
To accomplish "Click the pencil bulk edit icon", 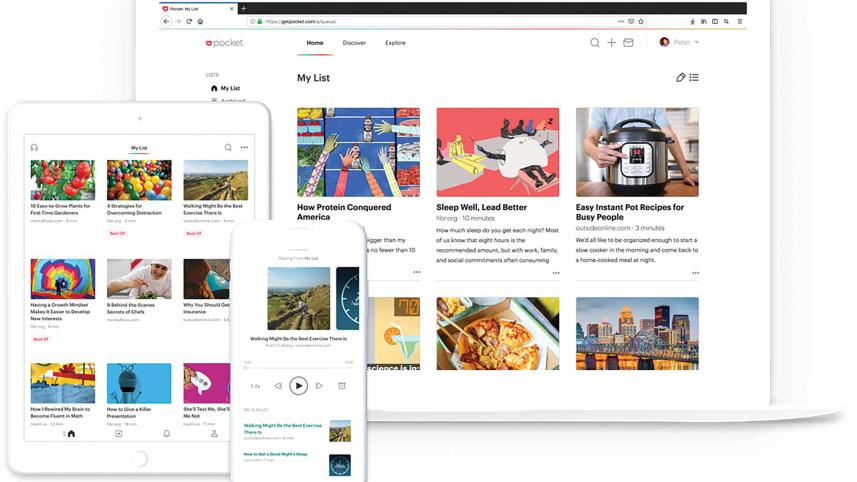I will (x=681, y=77).
